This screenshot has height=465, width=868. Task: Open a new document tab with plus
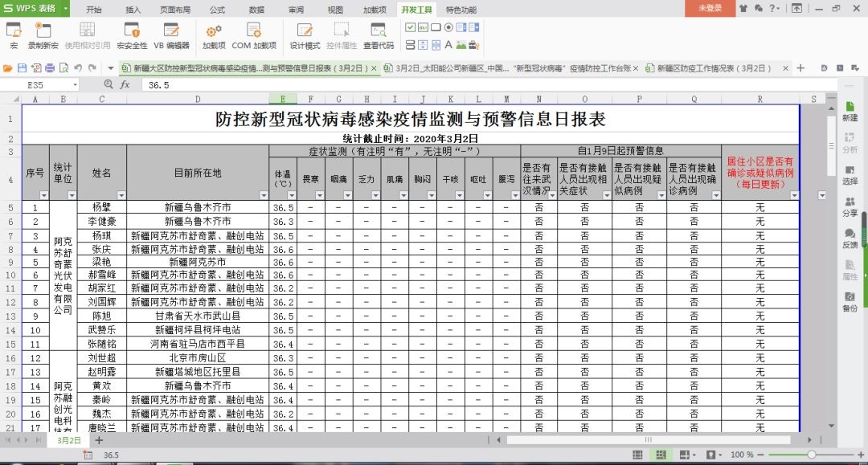coord(800,68)
